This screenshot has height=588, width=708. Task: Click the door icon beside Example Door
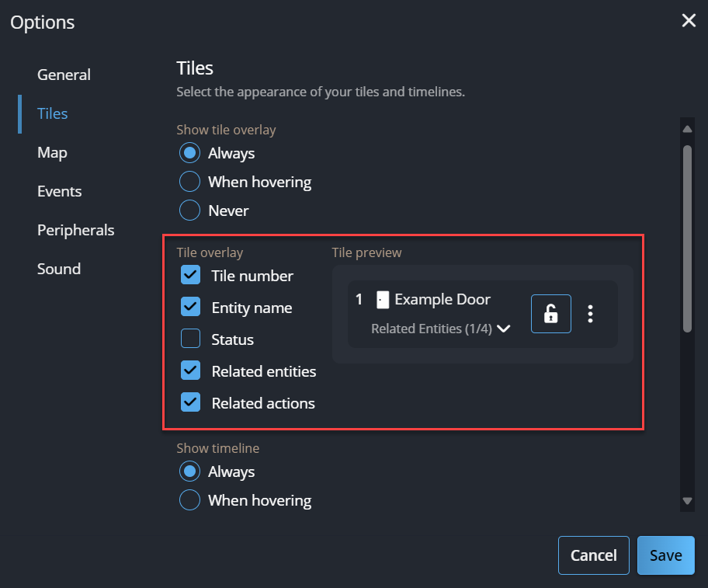coord(381,300)
